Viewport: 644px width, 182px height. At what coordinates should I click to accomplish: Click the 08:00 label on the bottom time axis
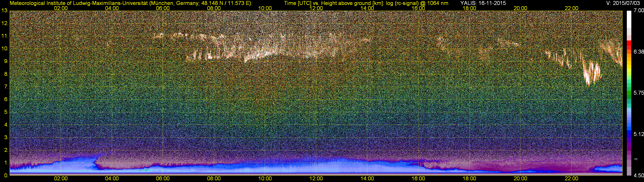tap(214, 179)
